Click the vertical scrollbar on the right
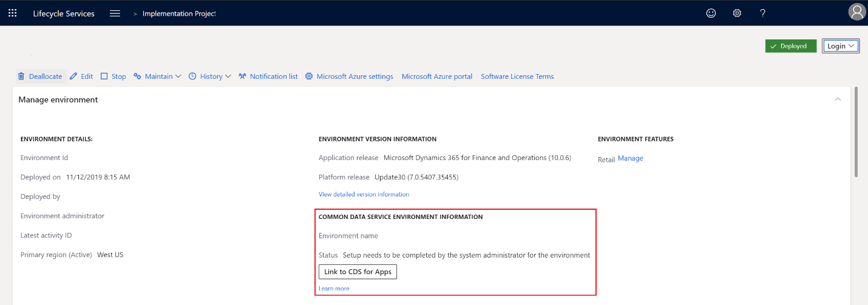Viewport: 868px width, 305px height. [x=856, y=132]
